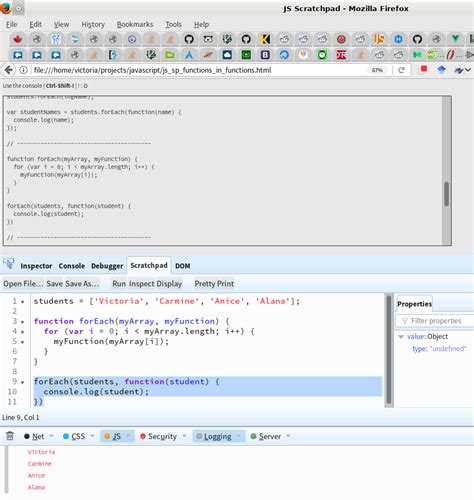
Task: Open the History menu
Action: pos(93,24)
